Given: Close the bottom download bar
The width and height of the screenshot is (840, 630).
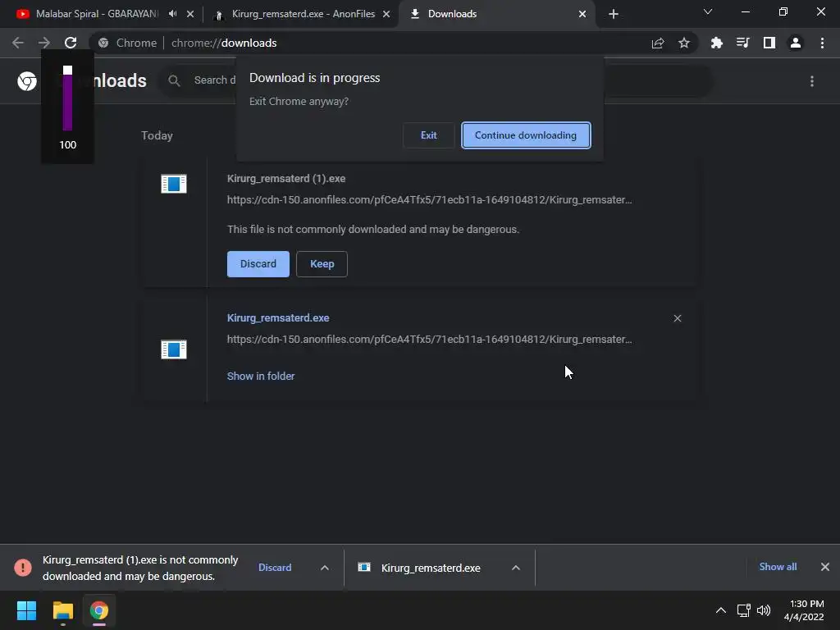Looking at the screenshot, I should tap(825, 567).
